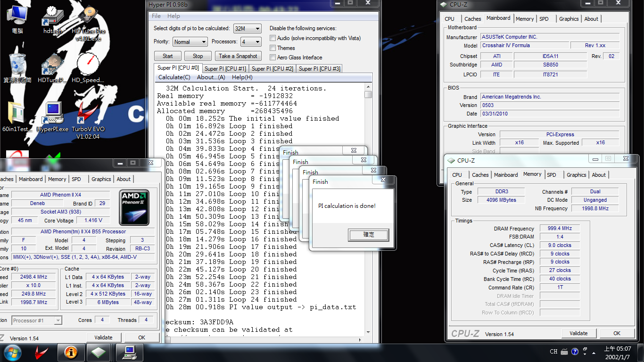Click Validate in the memory CPU-Z window

[x=578, y=333]
